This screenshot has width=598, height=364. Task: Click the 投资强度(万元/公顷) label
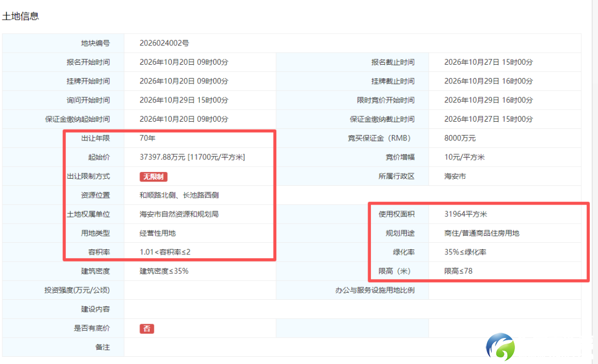77,290
